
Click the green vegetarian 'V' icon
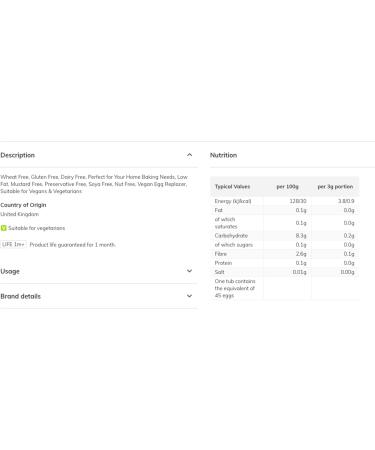tap(4, 228)
